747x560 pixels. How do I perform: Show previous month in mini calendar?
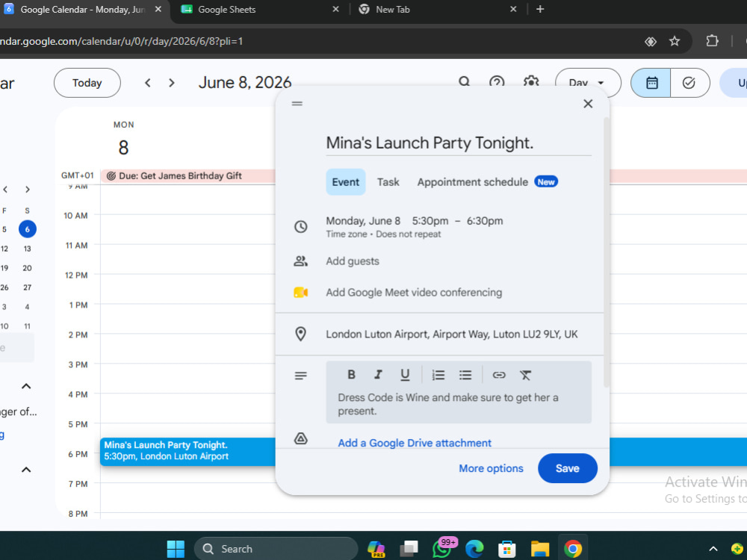(x=5, y=190)
